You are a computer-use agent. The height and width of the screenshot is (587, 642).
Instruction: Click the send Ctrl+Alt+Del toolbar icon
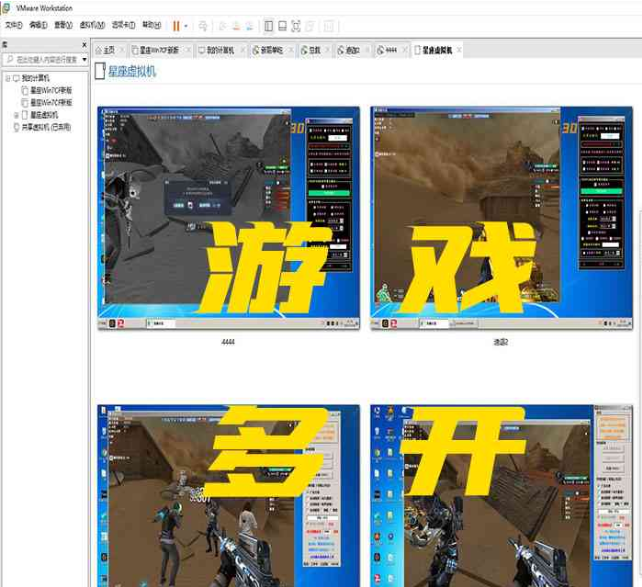[204, 25]
